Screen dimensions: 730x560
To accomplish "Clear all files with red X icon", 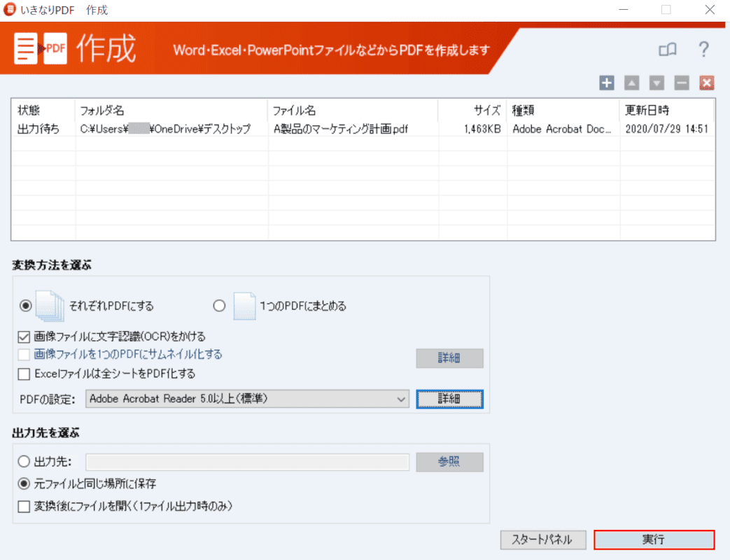I will coord(707,83).
